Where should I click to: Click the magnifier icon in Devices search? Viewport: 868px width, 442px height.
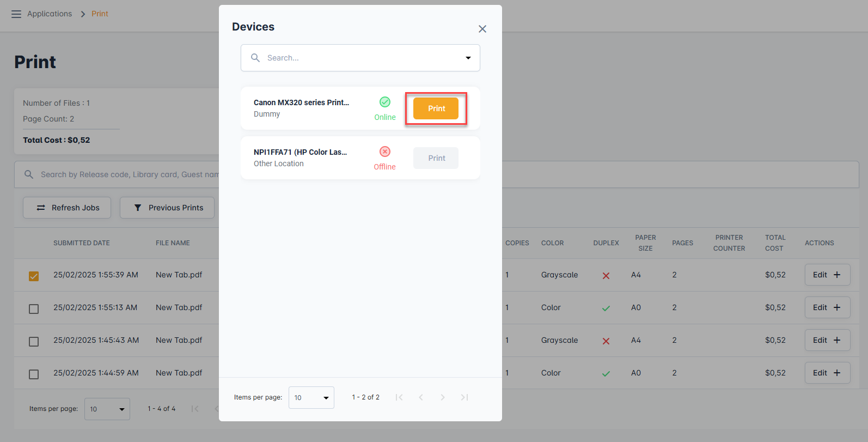pyautogui.click(x=255, y=58)
